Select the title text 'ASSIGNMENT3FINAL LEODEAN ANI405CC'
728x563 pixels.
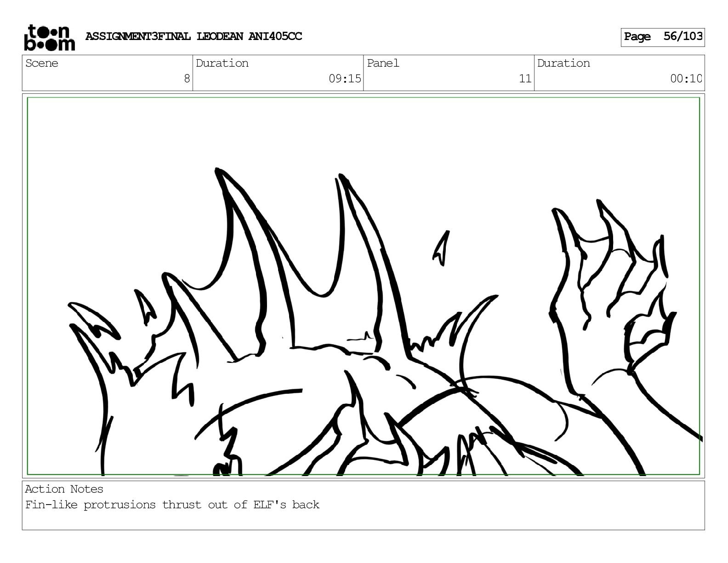coord(193,36)
